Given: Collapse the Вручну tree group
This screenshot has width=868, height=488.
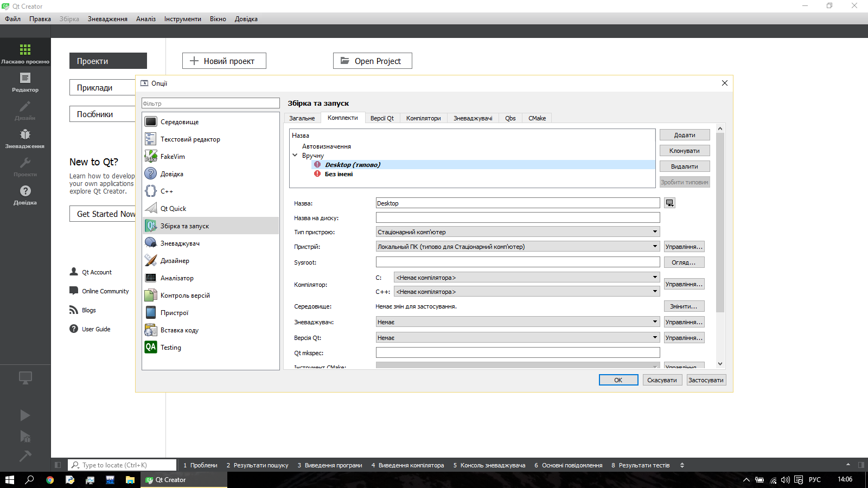Looking at the screenshot, I should 295,156.
